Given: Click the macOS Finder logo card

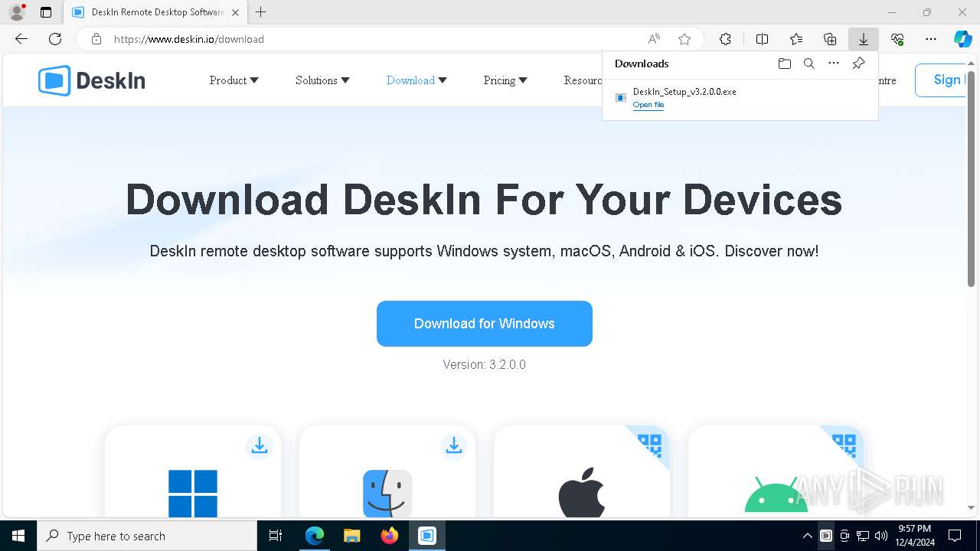Looking at the screenshot, I should (387, 494).
